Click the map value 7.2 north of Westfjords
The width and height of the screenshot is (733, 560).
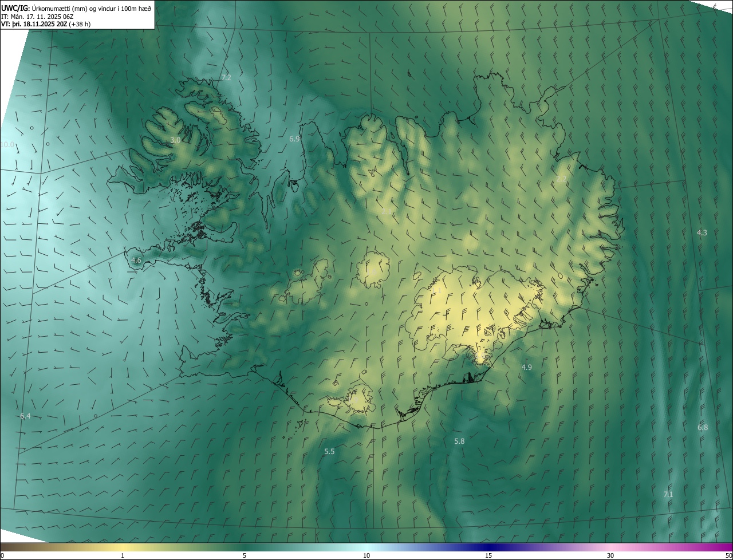pos(226,77)
